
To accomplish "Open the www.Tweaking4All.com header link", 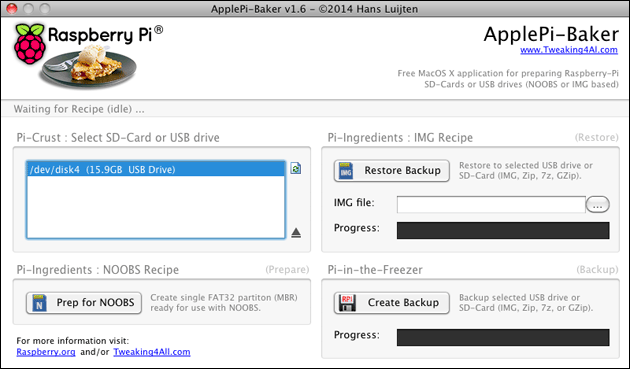I will (569, 50).
